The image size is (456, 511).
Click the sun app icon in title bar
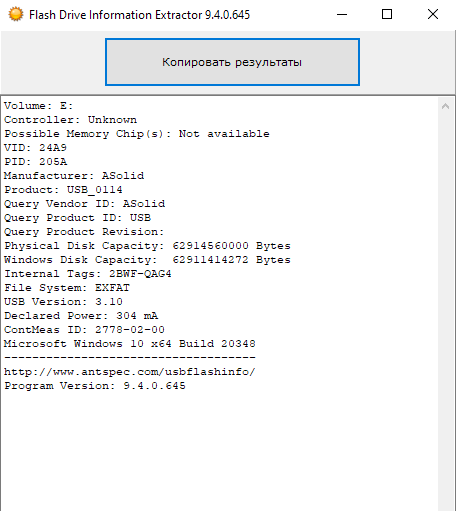tap(16, 15)
